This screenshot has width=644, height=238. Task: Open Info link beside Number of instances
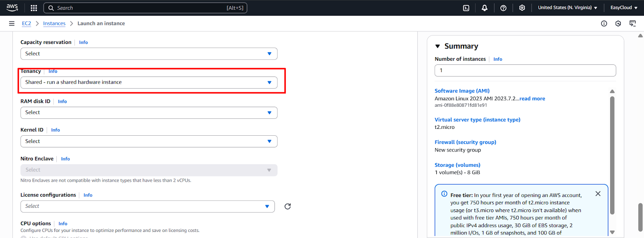click(498, 59)
